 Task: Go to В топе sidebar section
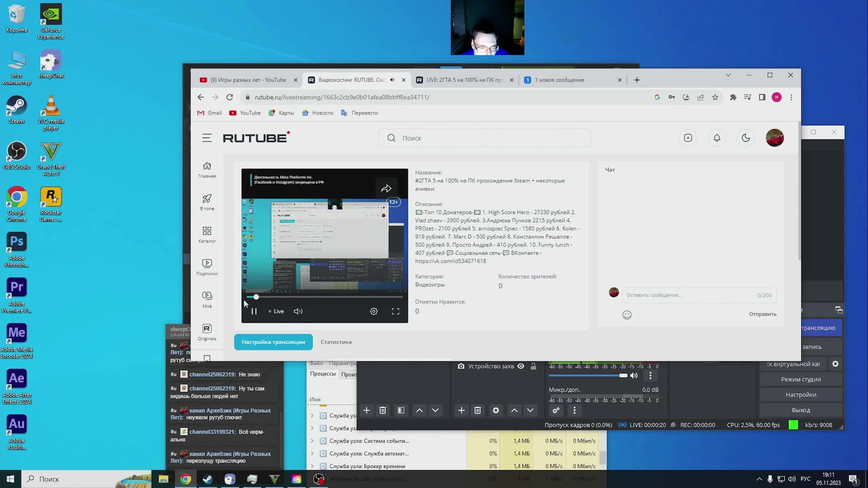click(207, 202)
